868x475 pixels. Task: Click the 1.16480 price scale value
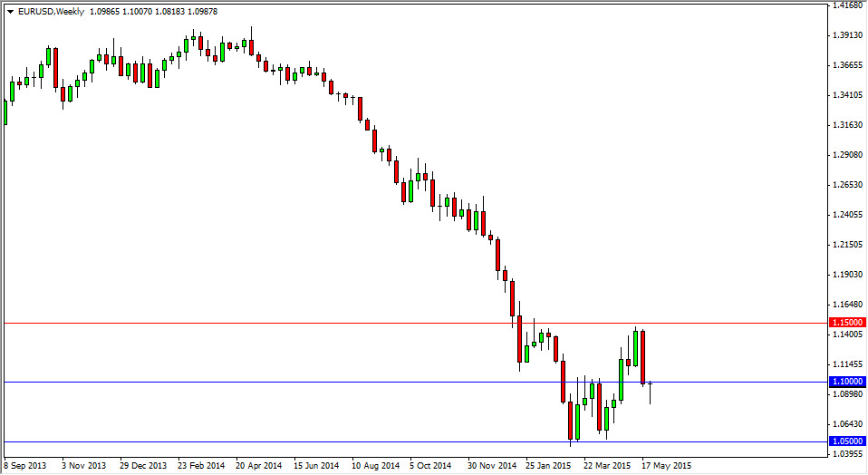(847, 305)
